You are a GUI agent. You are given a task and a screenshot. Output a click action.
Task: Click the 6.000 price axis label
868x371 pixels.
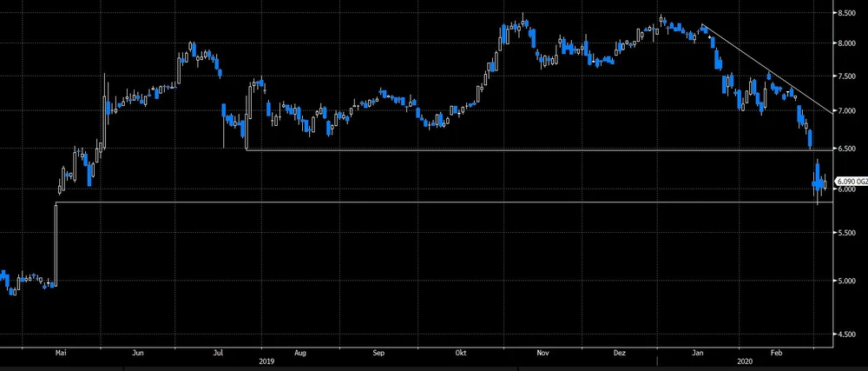click(847, 189)
